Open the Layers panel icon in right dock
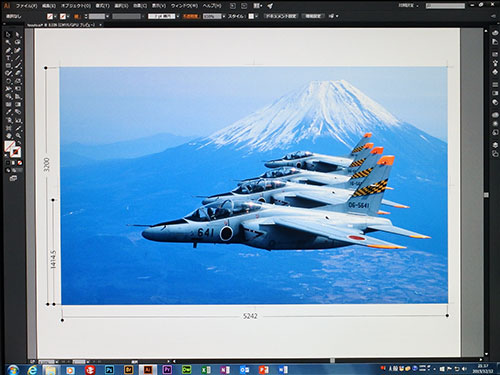The height and width of the screenshot is (375, 500). [495, 146]
